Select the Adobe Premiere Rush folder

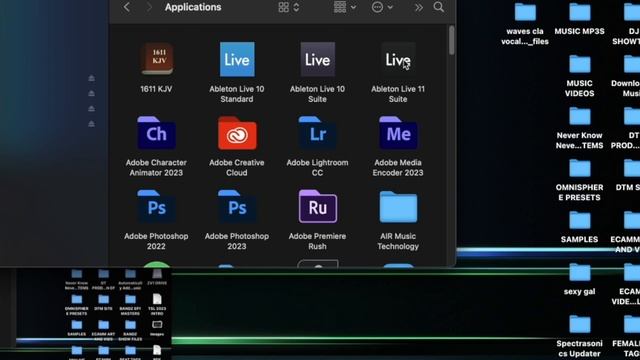318,206
